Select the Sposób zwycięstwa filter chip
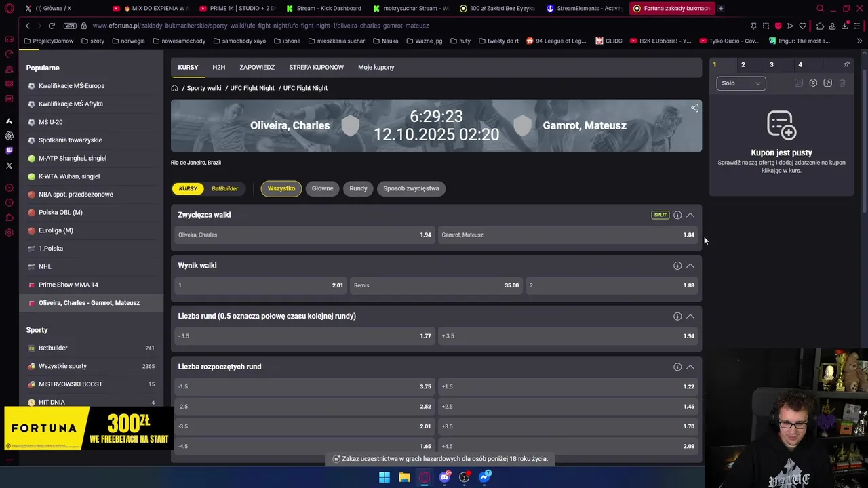868x488 pixels. (411, 188)
